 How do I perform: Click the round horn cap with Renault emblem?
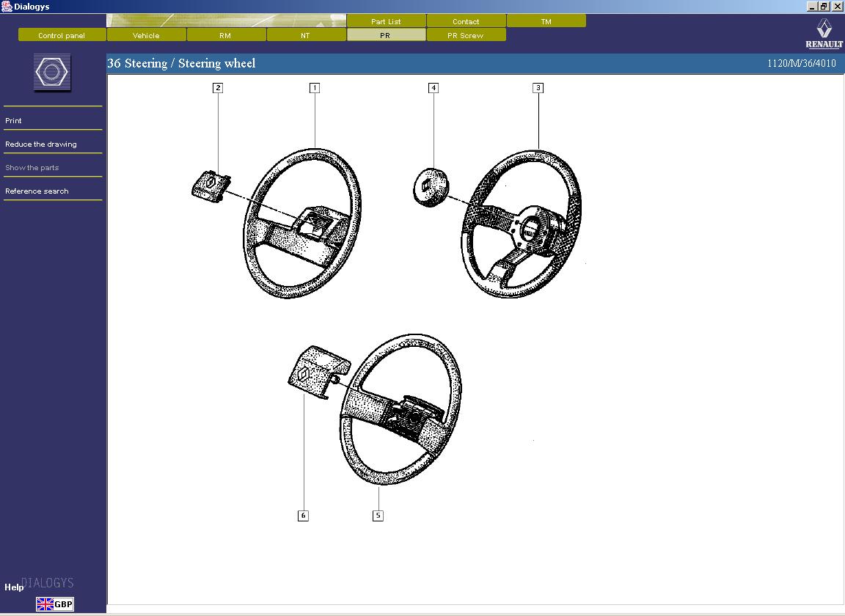click(430, 186)
